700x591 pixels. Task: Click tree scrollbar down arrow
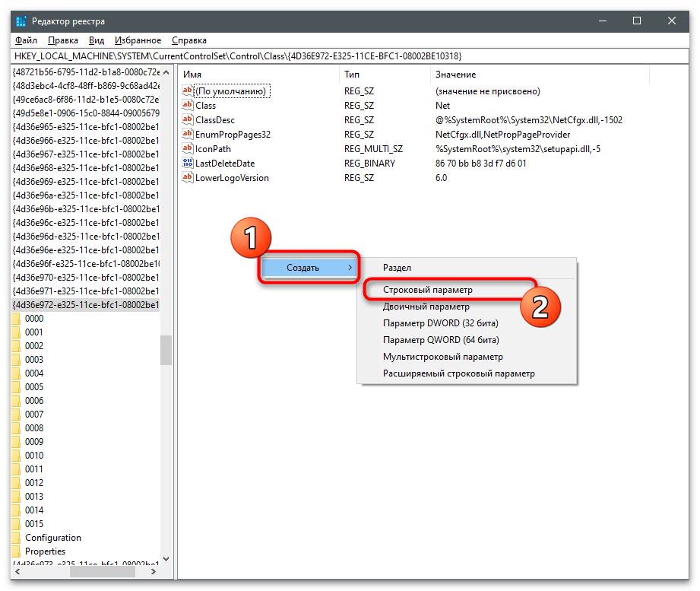point(166,558)
